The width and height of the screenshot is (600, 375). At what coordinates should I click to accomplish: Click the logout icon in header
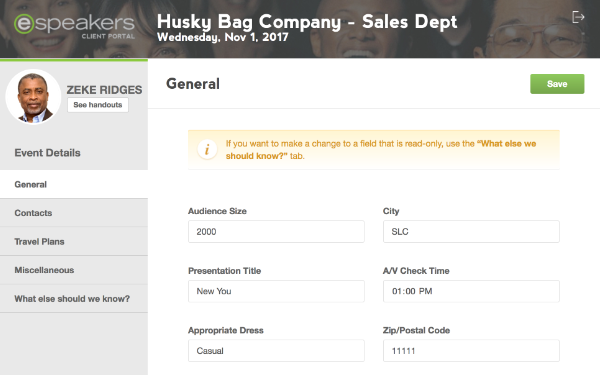pyautogui.click(x=578, y=17)
